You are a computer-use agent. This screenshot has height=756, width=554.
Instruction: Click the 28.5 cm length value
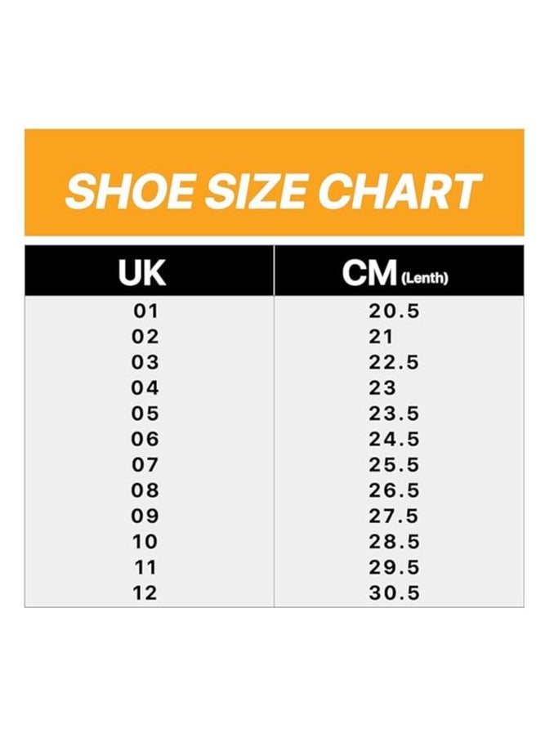(x=394, y=542)
